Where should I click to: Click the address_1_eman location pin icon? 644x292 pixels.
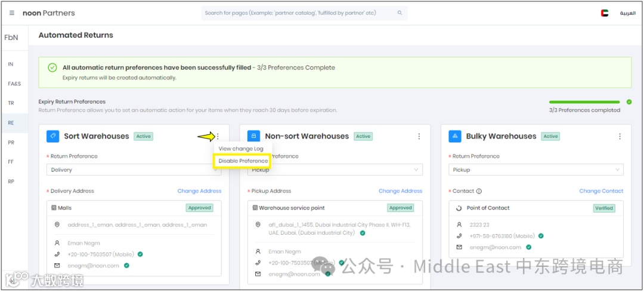point(57,225)
